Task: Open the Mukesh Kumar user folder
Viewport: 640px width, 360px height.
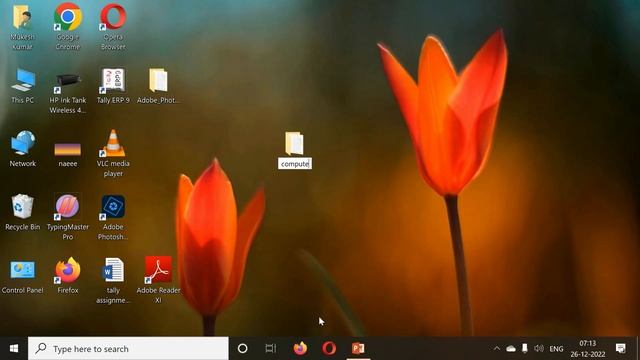Action: point(22,18)
